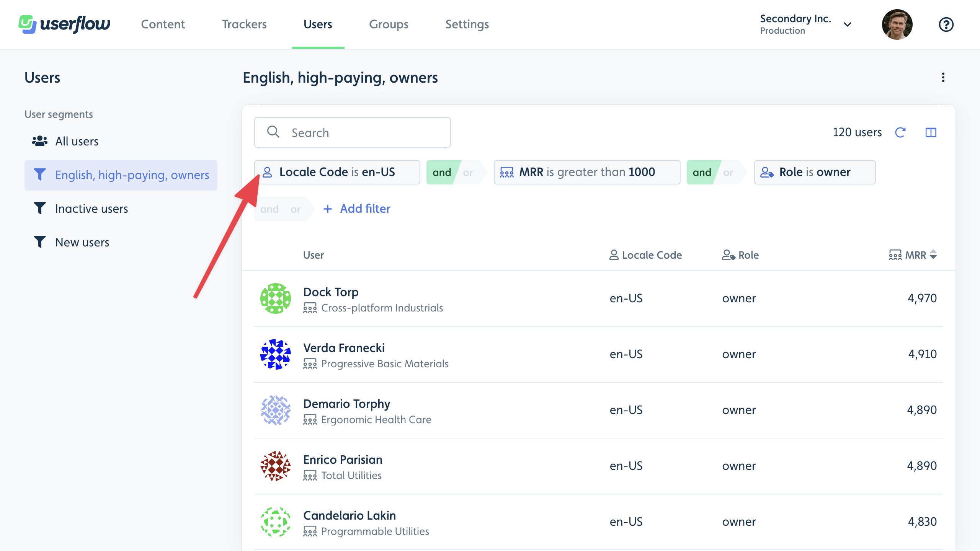The width and height of the screenshot is (980, 551).
Task: Select English, high-paying, owners segment
Action: coord(121,175)
